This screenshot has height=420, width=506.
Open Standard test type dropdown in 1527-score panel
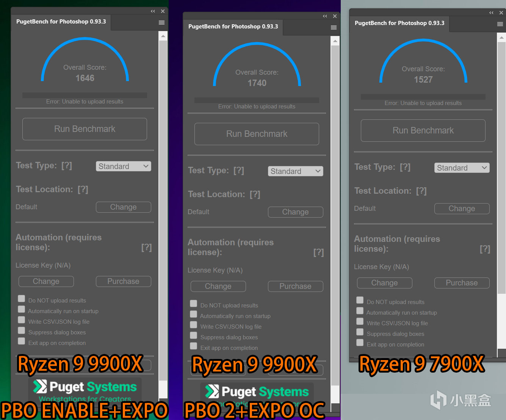pyautogui.click(x=462, y=168)
